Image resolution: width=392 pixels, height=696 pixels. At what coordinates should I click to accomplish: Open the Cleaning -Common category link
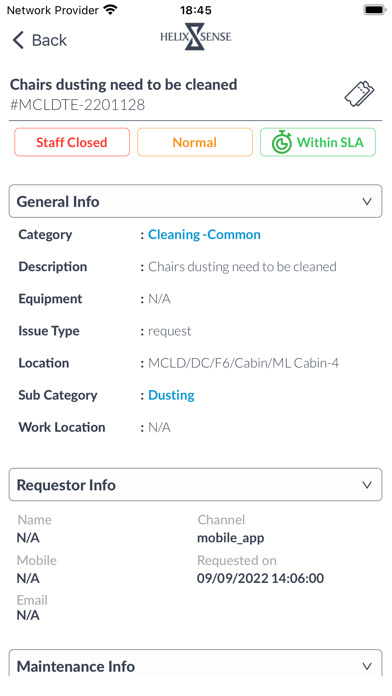[x=204, y=234]
